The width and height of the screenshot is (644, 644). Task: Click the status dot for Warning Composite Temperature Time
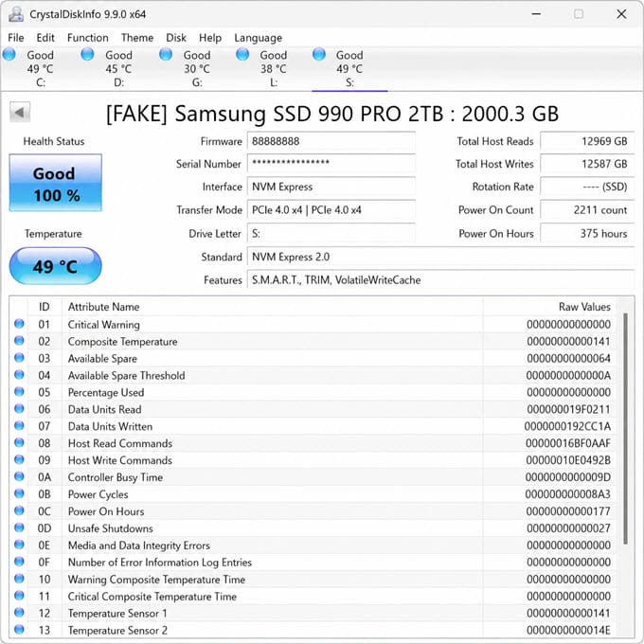[19, 579]
